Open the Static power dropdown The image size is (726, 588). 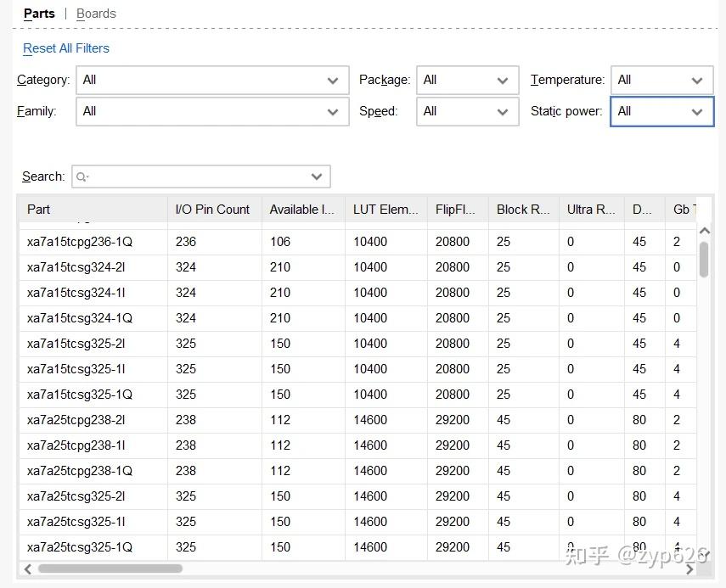[x=662, y=111]
